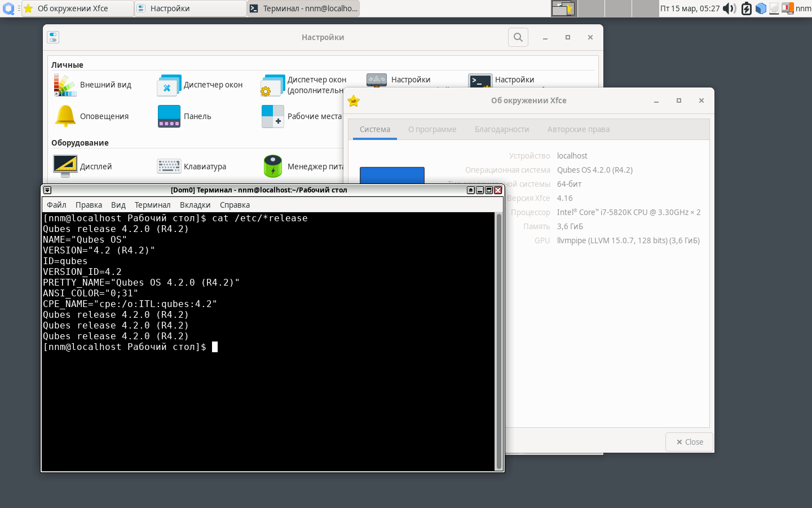
Task: Open Дисплей display settings
Action: 83,167
